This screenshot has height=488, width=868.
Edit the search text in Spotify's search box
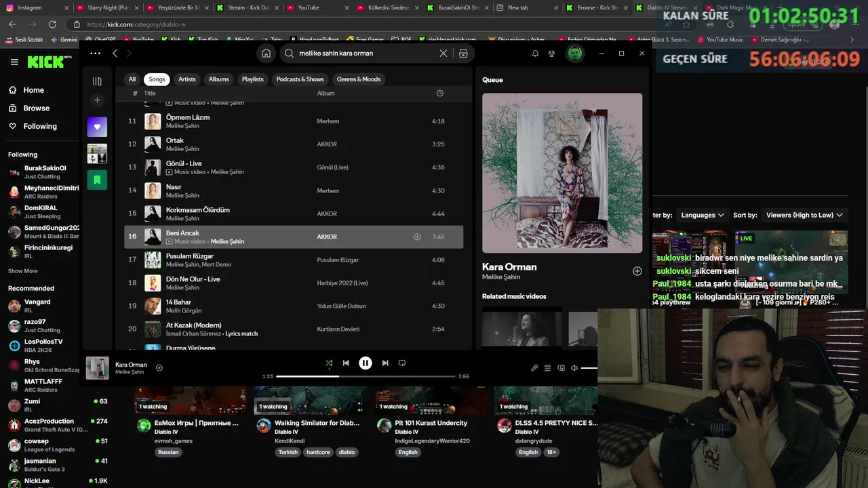point(366,53)
